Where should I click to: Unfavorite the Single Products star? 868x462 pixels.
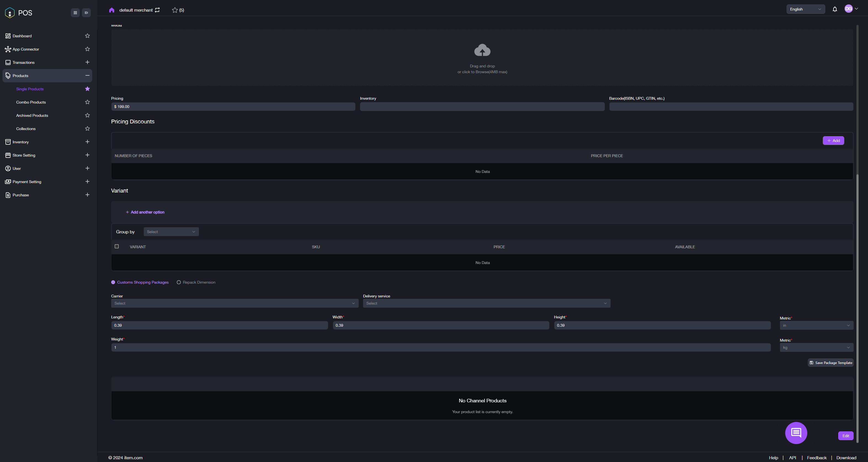87,89
